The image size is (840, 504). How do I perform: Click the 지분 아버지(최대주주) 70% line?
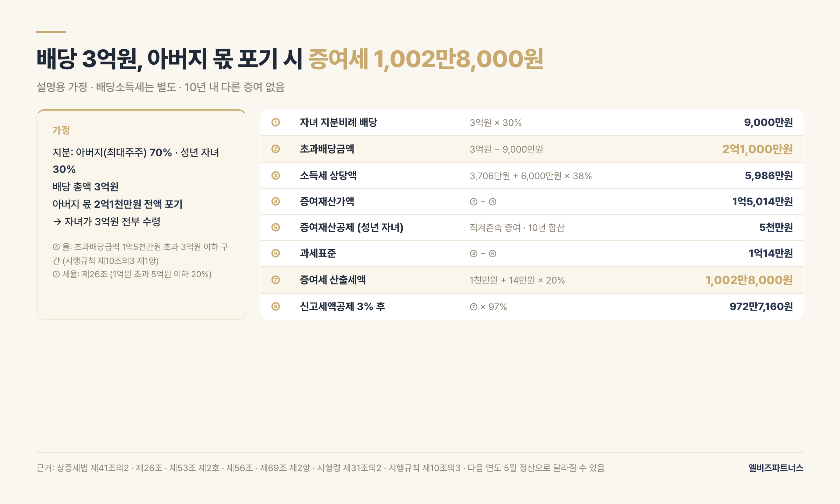(x=136, y=161)
